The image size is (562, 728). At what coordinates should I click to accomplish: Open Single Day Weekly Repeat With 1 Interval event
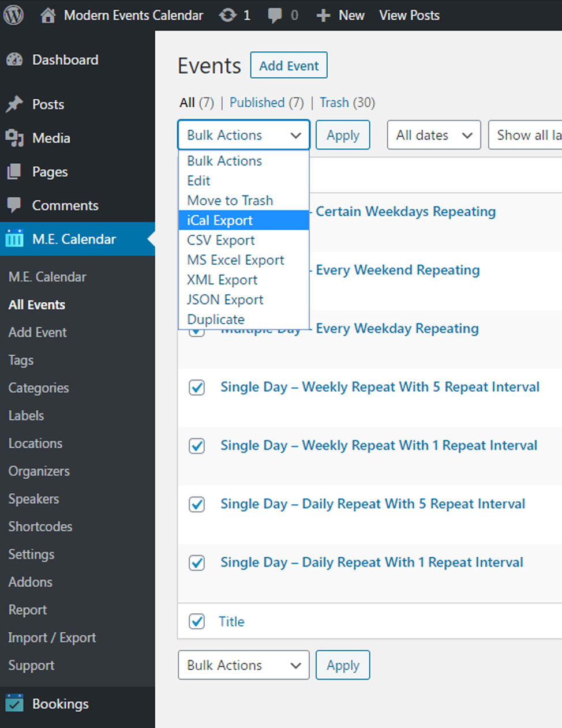(379, 445)
